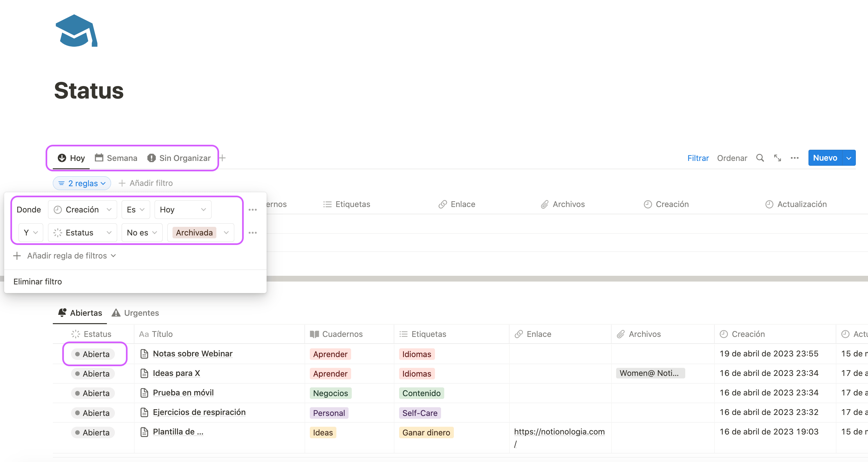The height and width of the screenshot is (462, 868).
Task: Open the view options three-dots menu
Action: [x=794, y=158]
